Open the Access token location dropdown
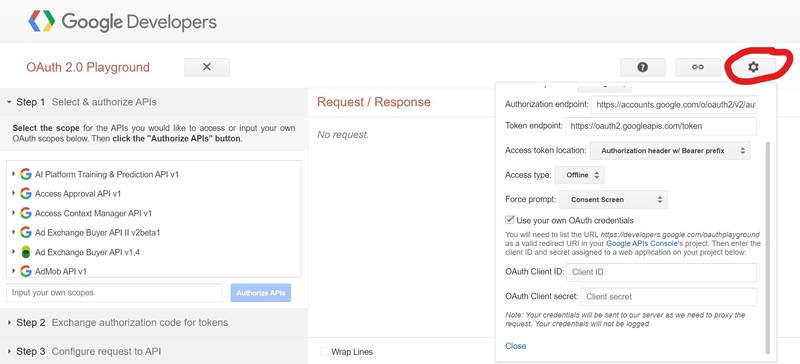Screen dimensions: 800x364 coord(670,151)
